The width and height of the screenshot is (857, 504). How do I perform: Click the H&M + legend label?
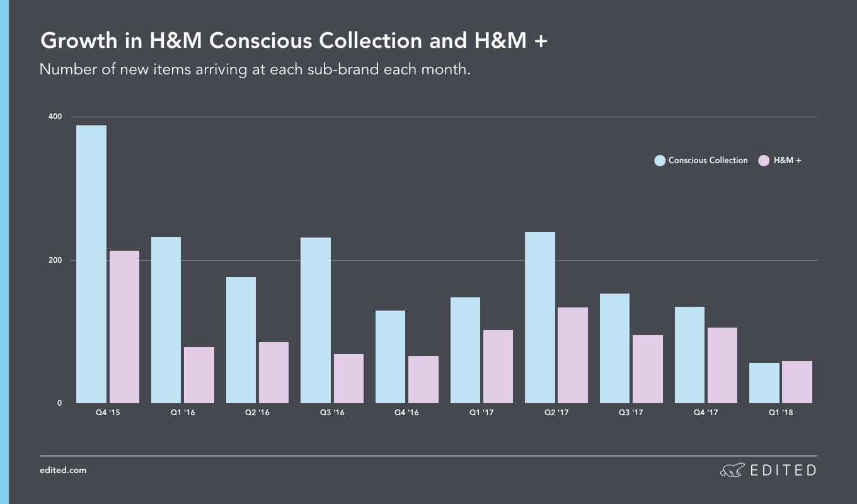tap(787, 161)
